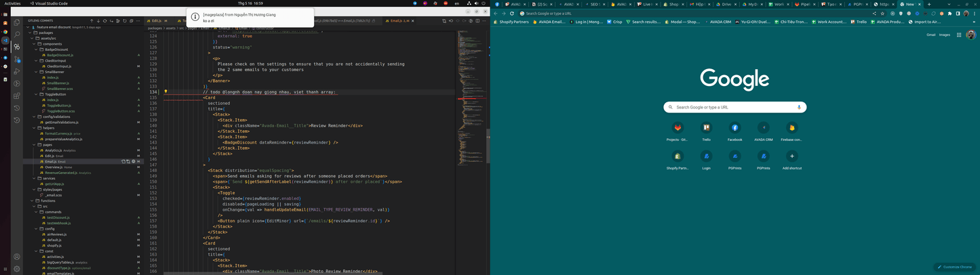Bookmark this page with the star icon
Viewport: 980px width, 275px height.
(x=882, y=14)
